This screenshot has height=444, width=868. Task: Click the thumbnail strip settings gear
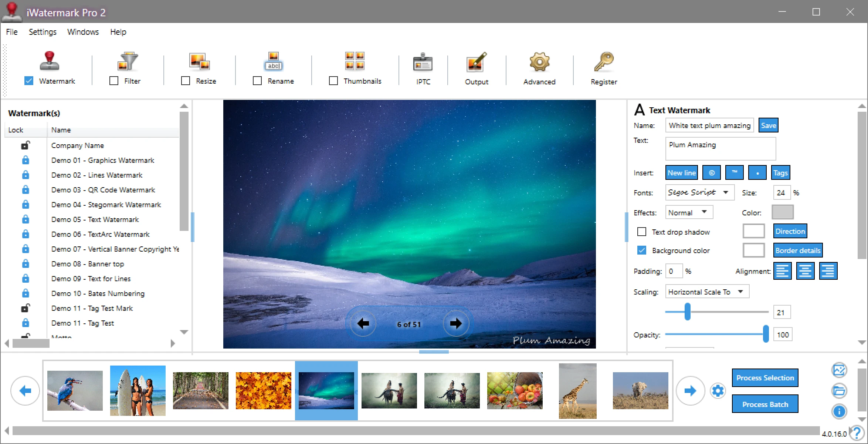[718, 391]
